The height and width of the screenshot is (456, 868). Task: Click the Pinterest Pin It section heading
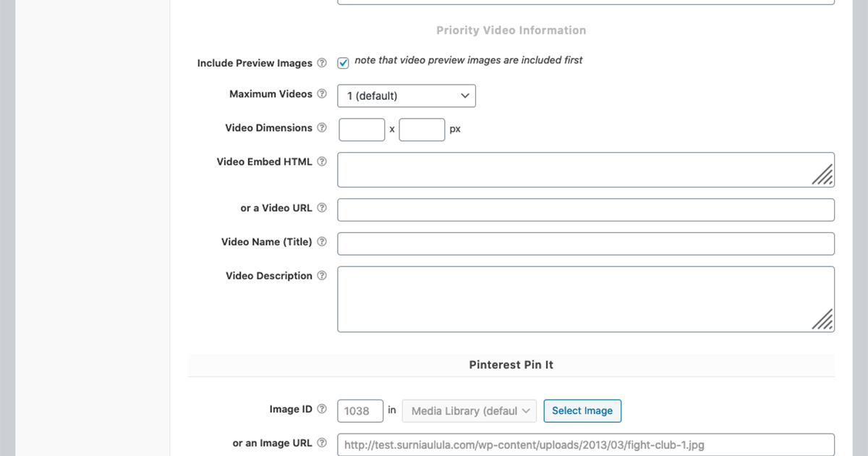511,365
